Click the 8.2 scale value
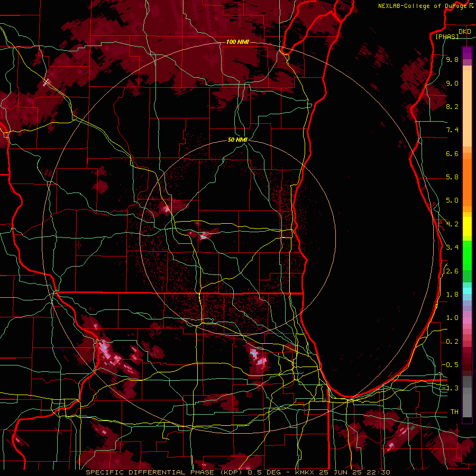The height and width of the screenshot is (476, 476). (x=452, y=106)
